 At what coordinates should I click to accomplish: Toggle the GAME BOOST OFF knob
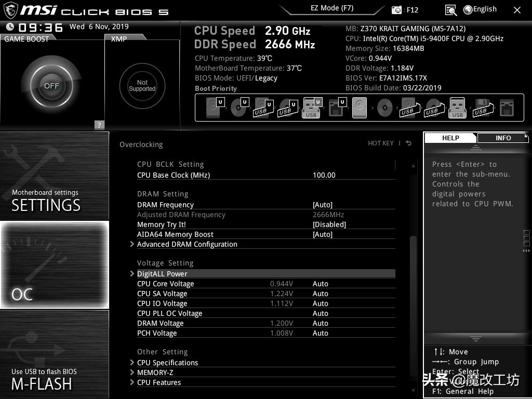(x=51, y=86)
